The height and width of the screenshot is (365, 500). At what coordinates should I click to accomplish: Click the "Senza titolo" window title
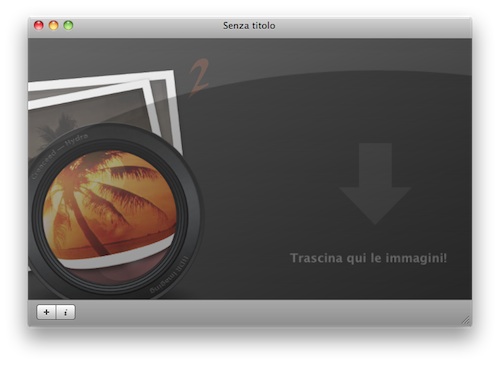pyautogui.click(x=249, y=26)
